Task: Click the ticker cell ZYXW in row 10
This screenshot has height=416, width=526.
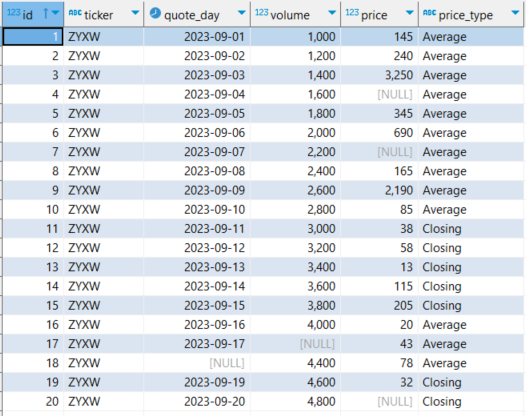Action: pyautogui.click(x=103, y=209)
